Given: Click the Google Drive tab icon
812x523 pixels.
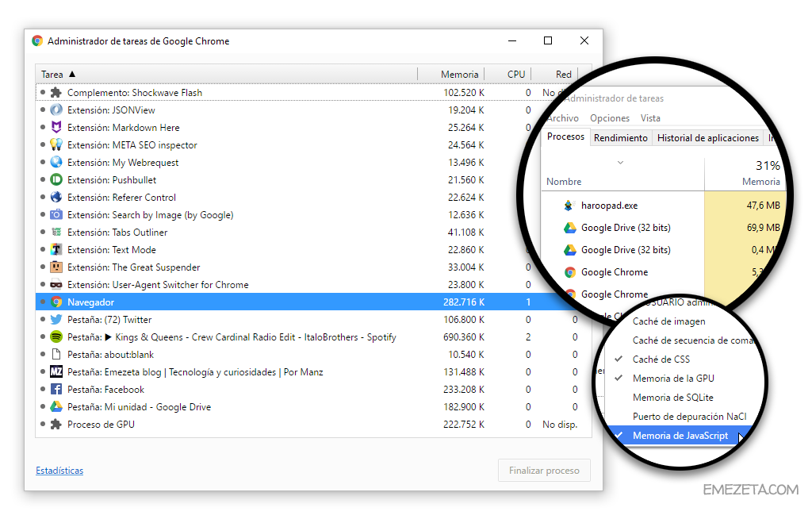Looking at the screenshot, I should pos(56,407).
